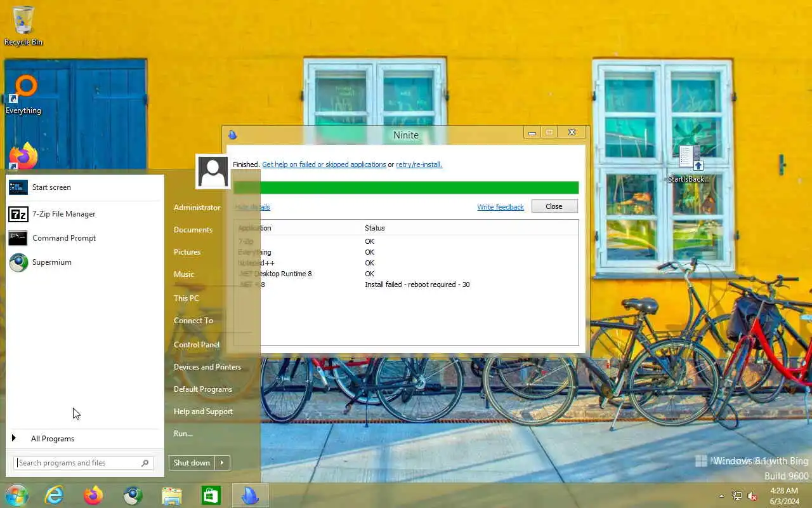The height and width of the screenshot is (508, 812).
Task: Select 'Install failed - reboot required - 30' text
Action: [417, 284]
